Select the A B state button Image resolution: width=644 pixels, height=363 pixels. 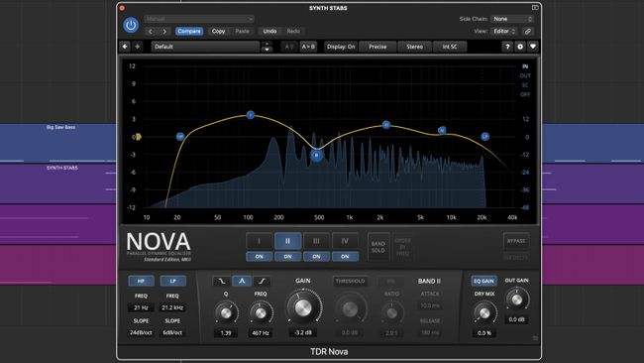click(x=289, y=47)
